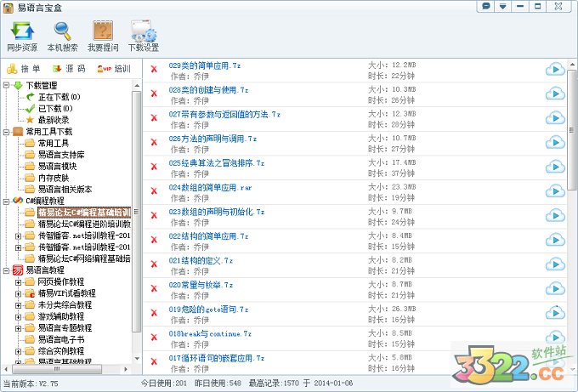Select 正在下载 (0) in tree
The width and height of the screenshot is (578, 392).
[x=59, y=97]
